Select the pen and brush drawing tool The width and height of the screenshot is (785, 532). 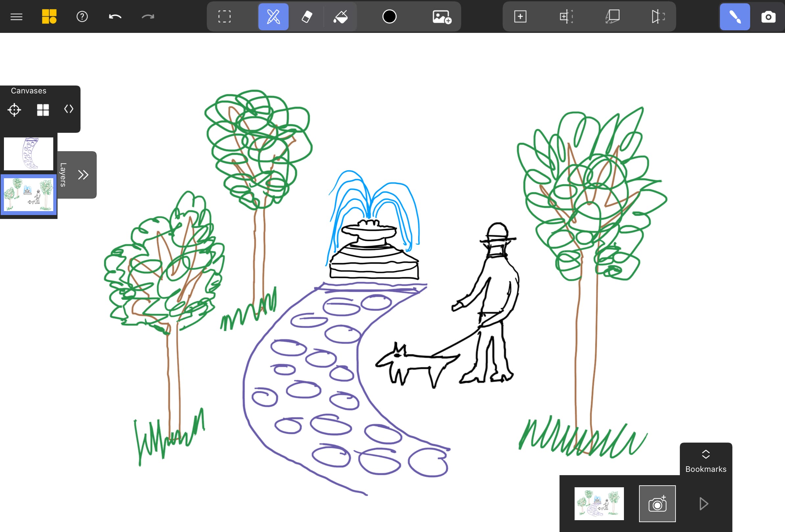(273, 16)
